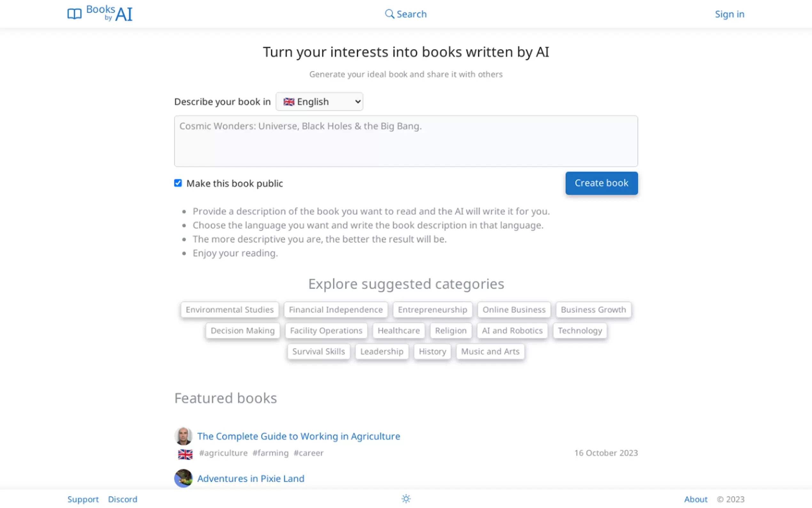Click the #farming hashtag
This screenshot has width=812, height=508.
click(x=270, y=453)
